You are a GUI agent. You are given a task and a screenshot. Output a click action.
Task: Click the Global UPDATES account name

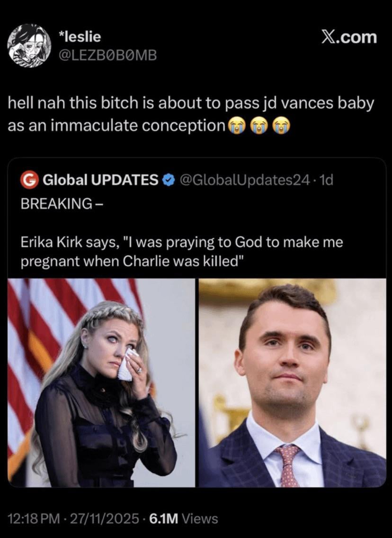[x=100, y=180]
